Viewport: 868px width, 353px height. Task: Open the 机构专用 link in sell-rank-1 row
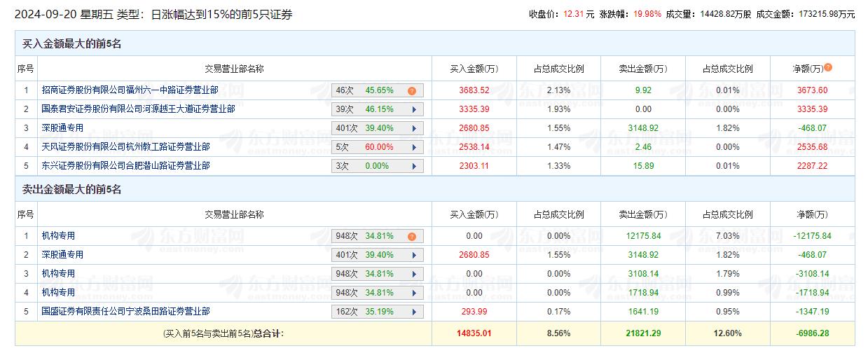[58, 236]
